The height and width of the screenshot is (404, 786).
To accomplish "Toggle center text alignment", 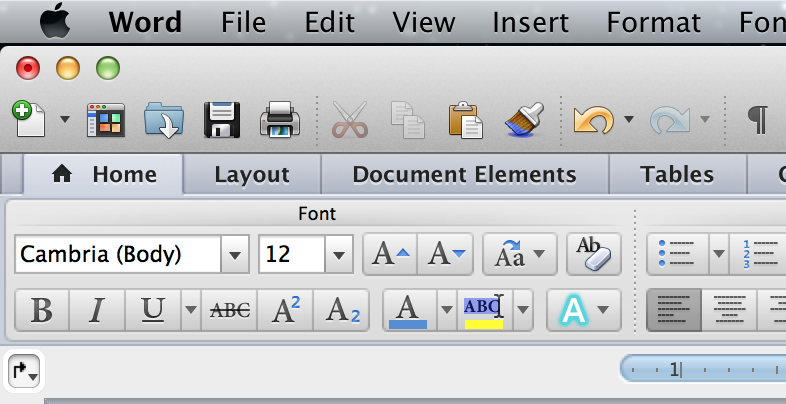I will click(x=729, y=310).
